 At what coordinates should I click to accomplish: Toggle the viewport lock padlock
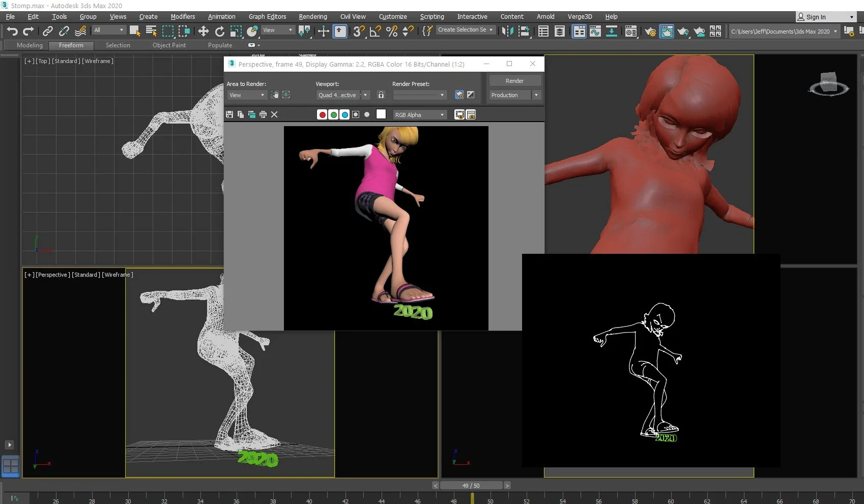coord(381,95)
